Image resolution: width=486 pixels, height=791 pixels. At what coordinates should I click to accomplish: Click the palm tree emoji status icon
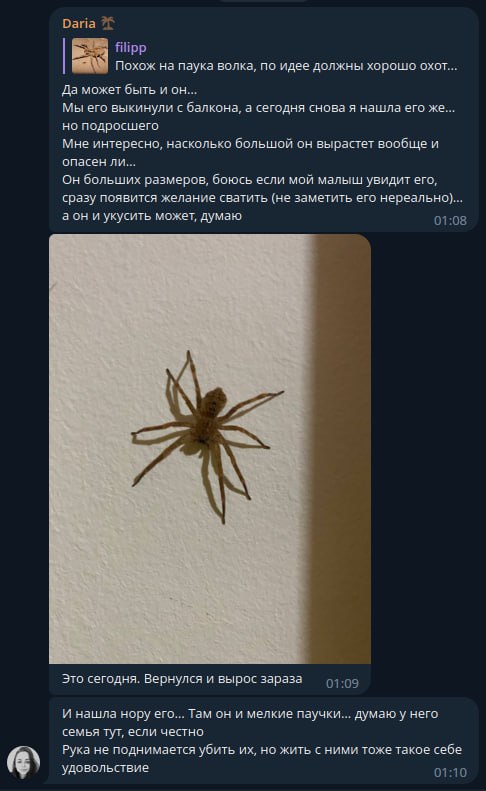107,23
